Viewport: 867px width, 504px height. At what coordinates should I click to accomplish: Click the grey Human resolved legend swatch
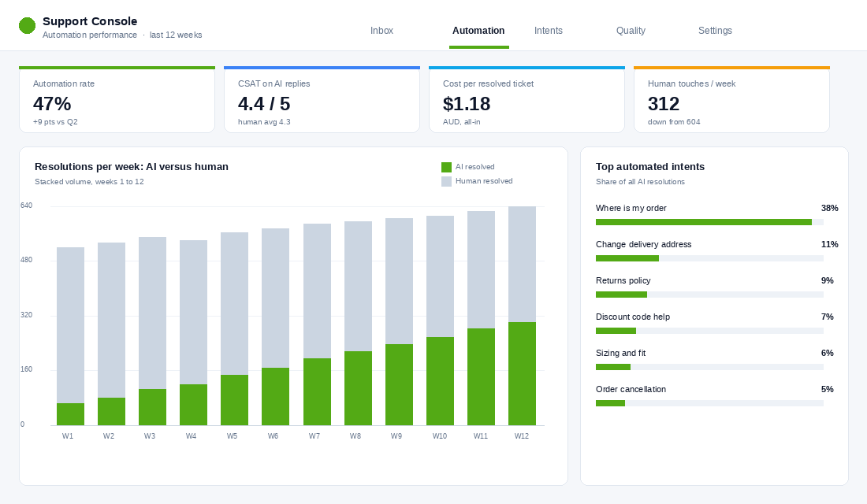446,181
